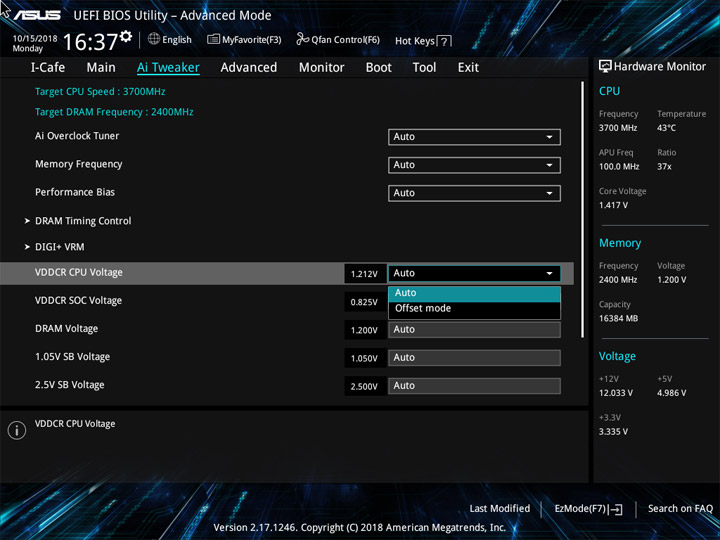Click the 12.033 V reading
Screen dimensions: 720x540
pos(616,393)
